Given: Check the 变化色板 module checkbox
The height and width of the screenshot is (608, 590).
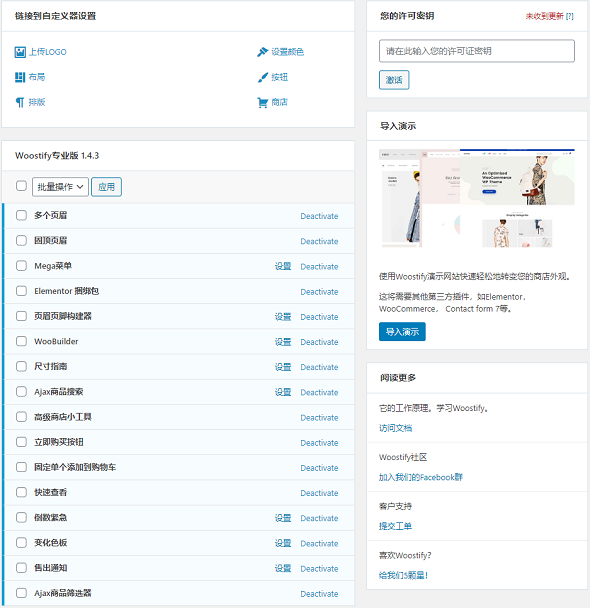Looking at the screenshot, I should click(x=21, y=542).
